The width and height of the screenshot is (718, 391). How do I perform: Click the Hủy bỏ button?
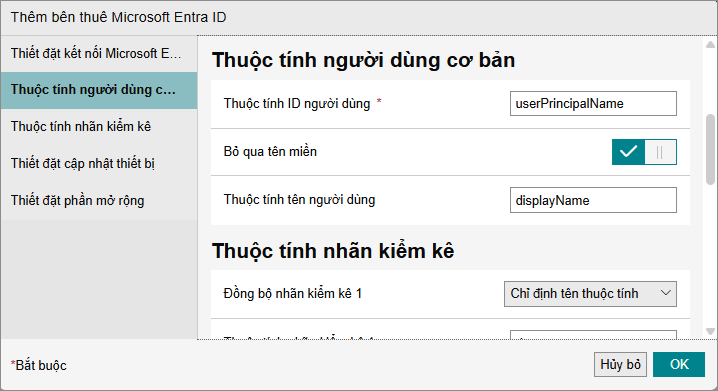click(620, 364)
